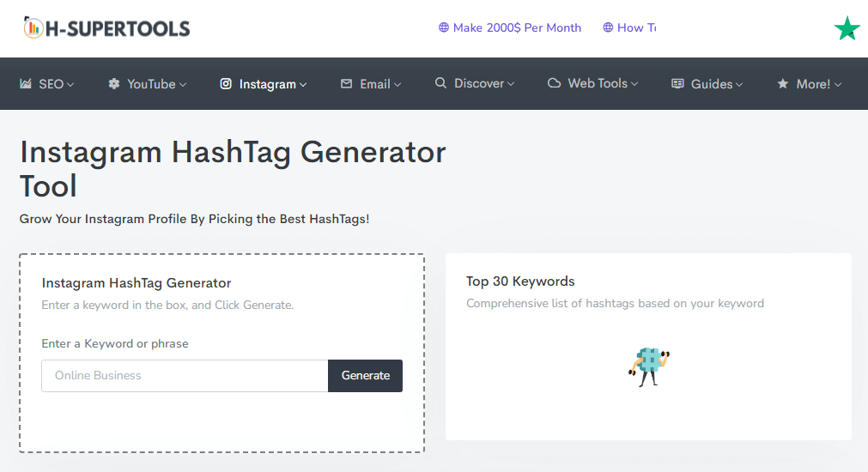Open the Make 2000$ Per Month link
This screenshot has height=472, width=868.
[516, 27]
